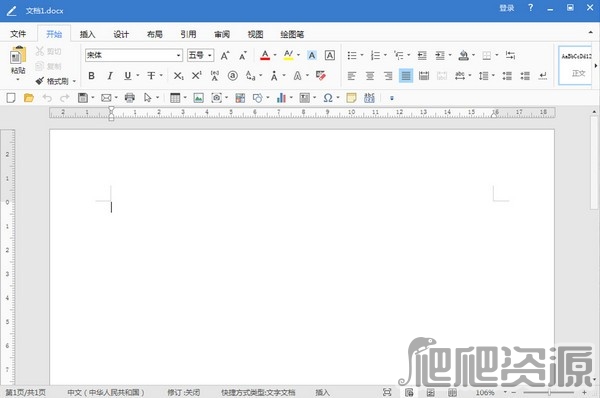Switch to the 审阅 tab
This screenshot has height=398, width=600.
click(222, 34)
